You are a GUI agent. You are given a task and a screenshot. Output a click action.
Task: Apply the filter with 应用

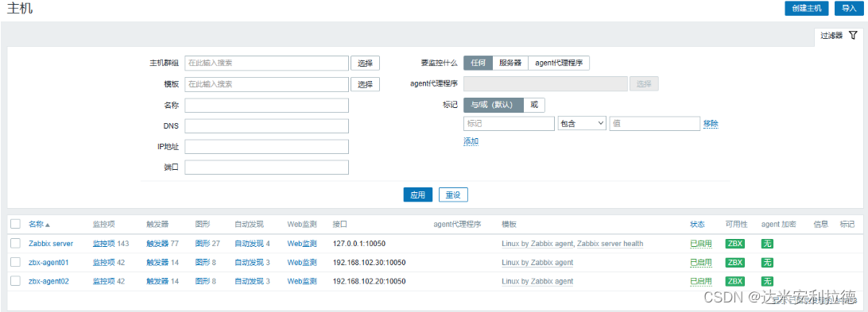(x=417, y=195)
